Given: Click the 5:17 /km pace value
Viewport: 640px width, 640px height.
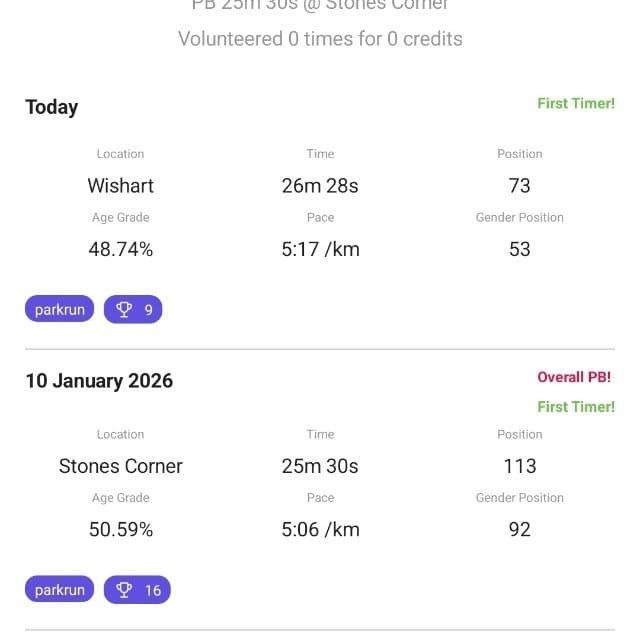Looking at the screenshot, I should click(320, 250).
